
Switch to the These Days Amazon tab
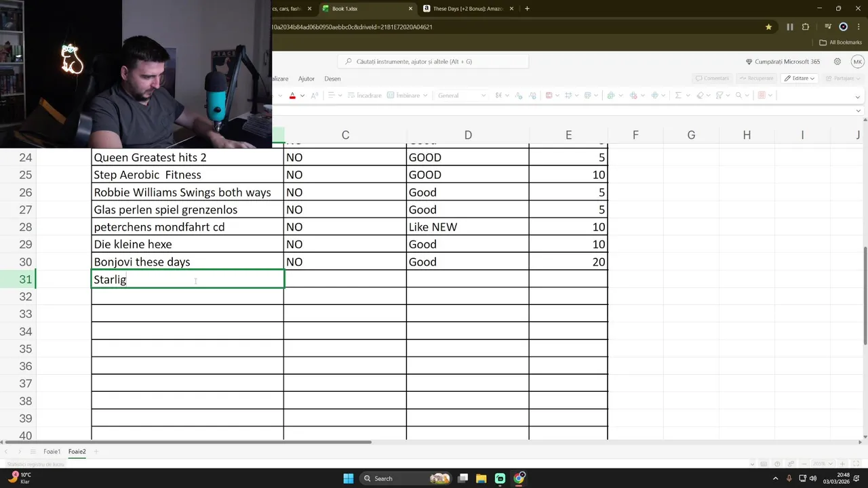click(x=467, y=9)
